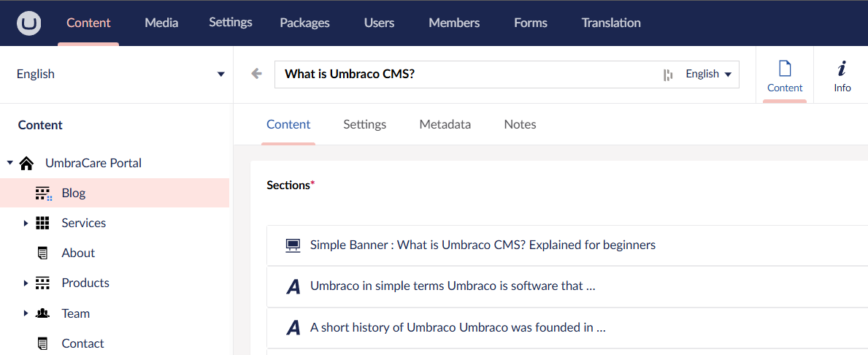Switch to the Metadata tab

[x=445, y=125]
